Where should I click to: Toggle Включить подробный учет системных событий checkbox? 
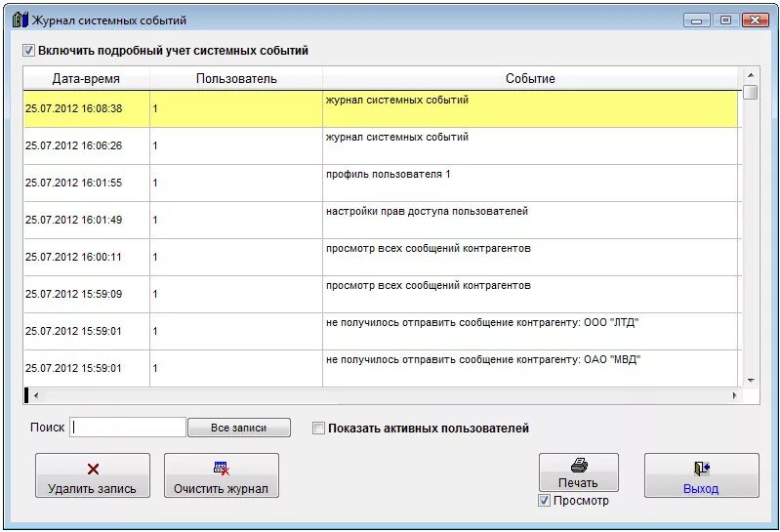(29, 50)
